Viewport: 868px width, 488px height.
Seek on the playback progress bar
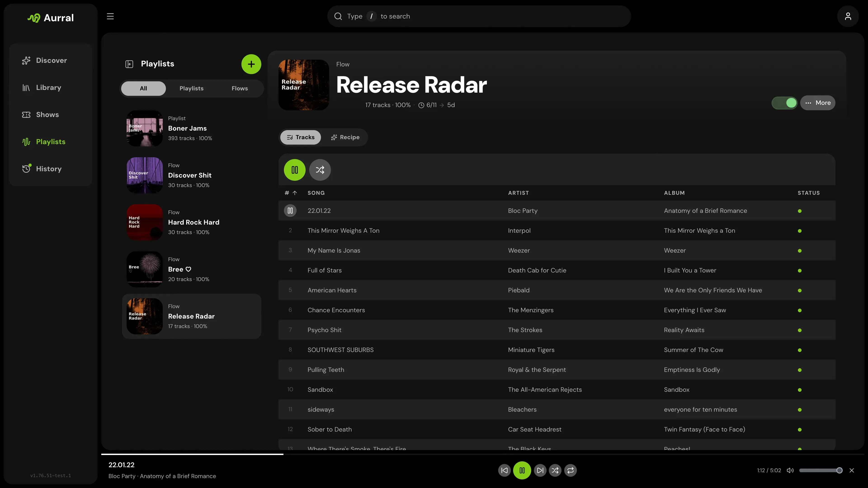pos(483,454)
